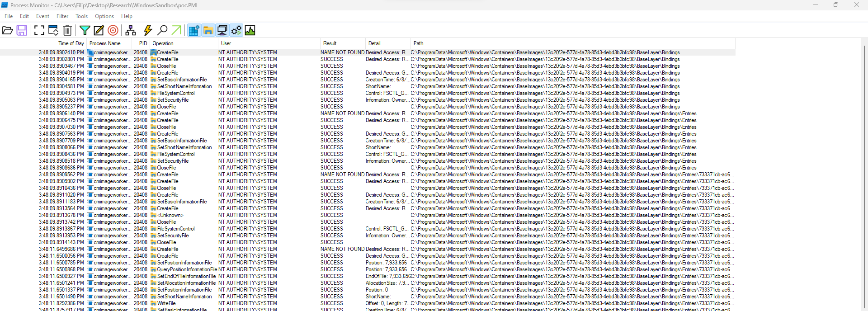
Task: Toggle the Capture events icon
Action: (39, 30)
